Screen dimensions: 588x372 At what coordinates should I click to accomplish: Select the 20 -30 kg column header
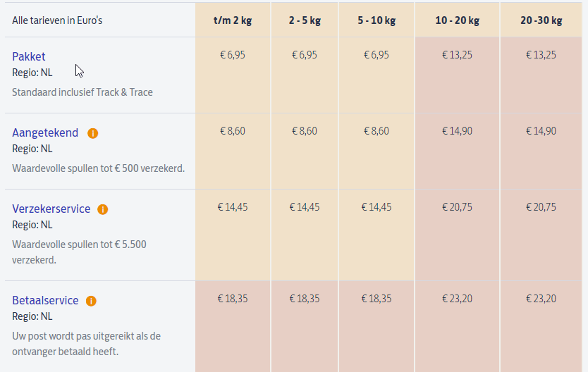tap(541, 20)
